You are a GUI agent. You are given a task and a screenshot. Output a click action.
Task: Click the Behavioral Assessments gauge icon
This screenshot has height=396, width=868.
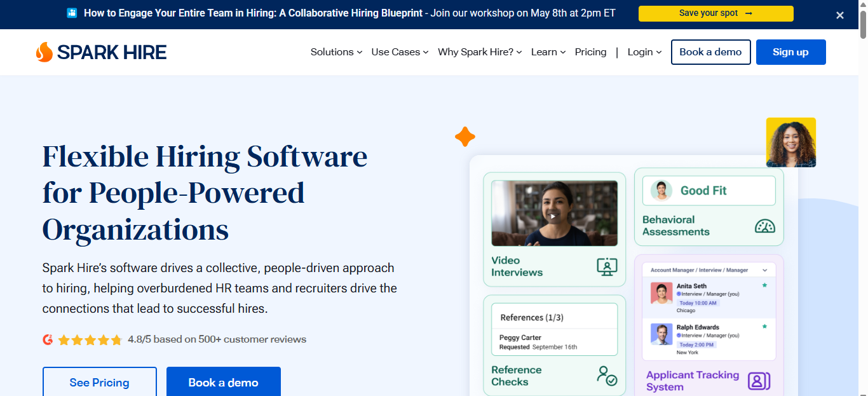click(765, 226)
